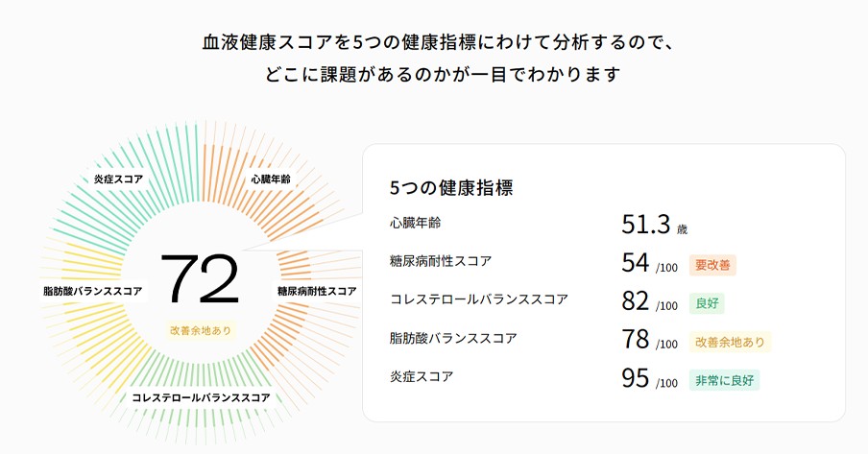Click the 51.3 歳 heart age value

[x=653, y=226]
